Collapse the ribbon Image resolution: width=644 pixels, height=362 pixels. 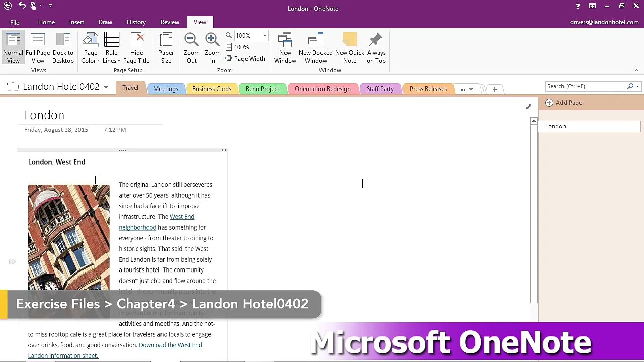(x=636, y=70)
